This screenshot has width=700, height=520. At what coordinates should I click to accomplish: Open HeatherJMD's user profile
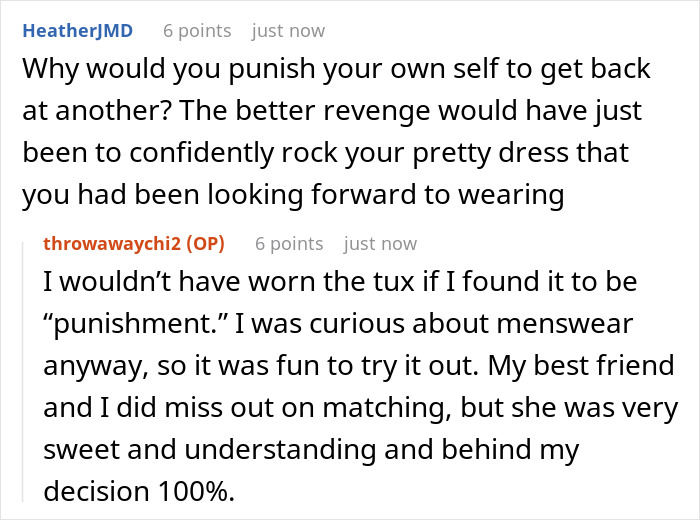(77, 31)
